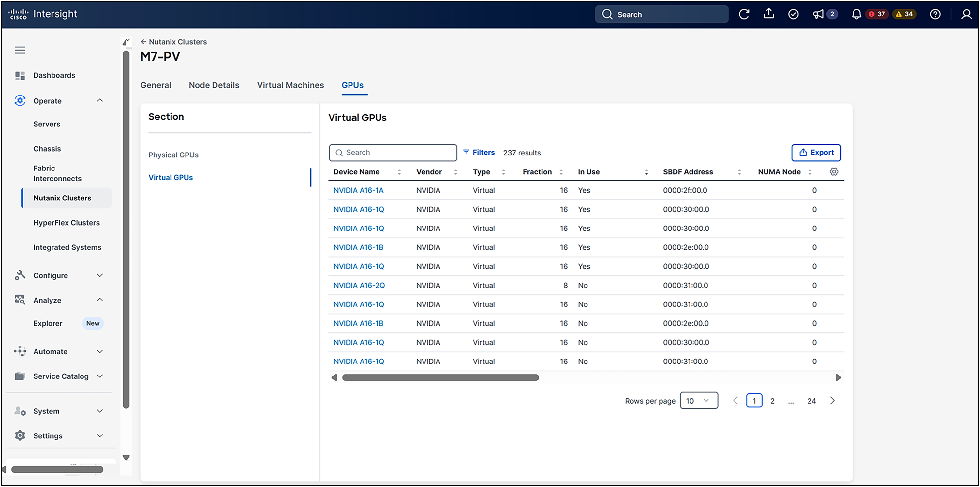This screenshot has width=980, height=487.
Task: Select Physical GPUs section
Action: coord(173,155)
